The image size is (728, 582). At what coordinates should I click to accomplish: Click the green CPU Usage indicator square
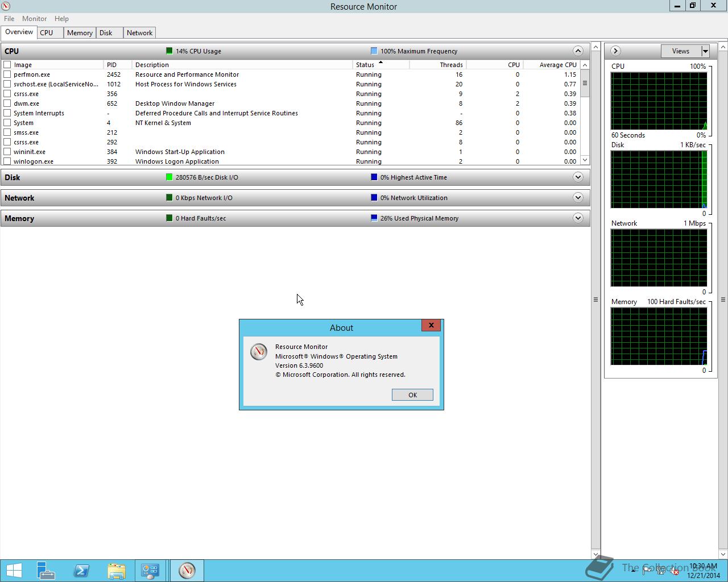click(169, 51)
